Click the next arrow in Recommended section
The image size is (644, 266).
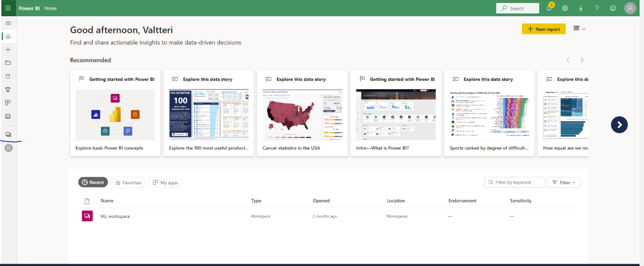click(x=582, y=60)
